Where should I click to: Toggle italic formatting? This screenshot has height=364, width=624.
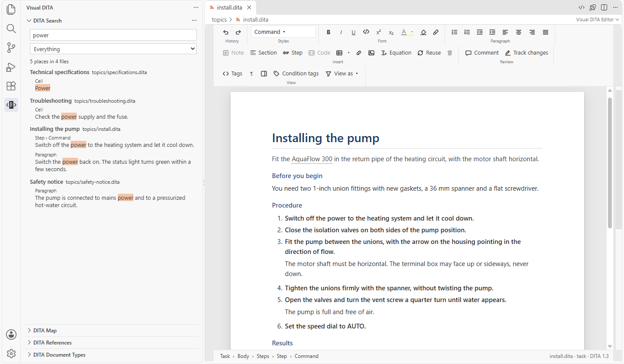341,32
